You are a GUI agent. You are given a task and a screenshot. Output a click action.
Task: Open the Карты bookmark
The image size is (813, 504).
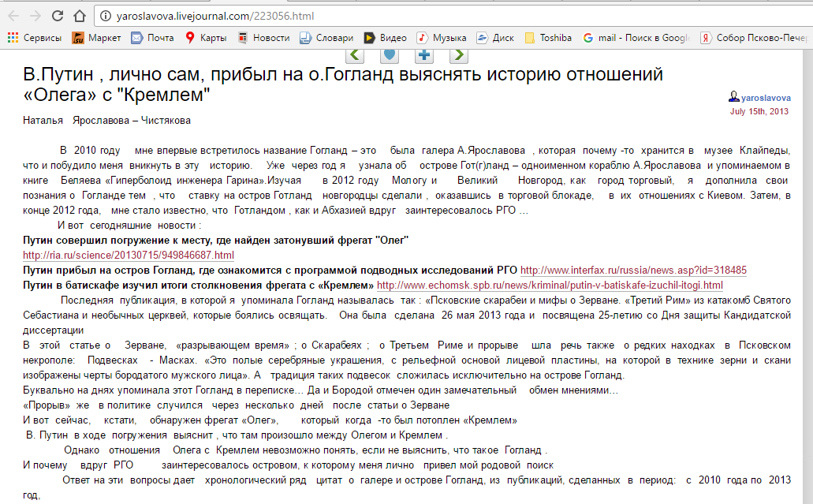pos(206,38)
